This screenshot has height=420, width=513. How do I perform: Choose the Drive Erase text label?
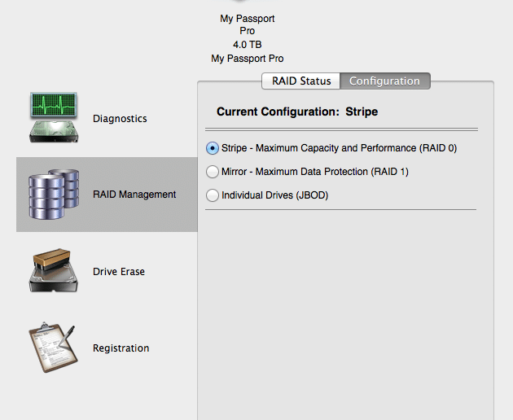click(x=119, y=272)
